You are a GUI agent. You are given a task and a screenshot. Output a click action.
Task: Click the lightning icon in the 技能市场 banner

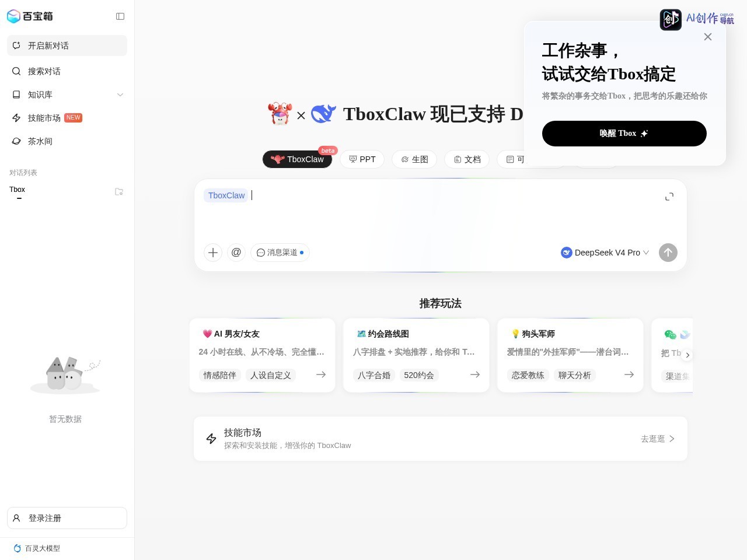[211, 439]
